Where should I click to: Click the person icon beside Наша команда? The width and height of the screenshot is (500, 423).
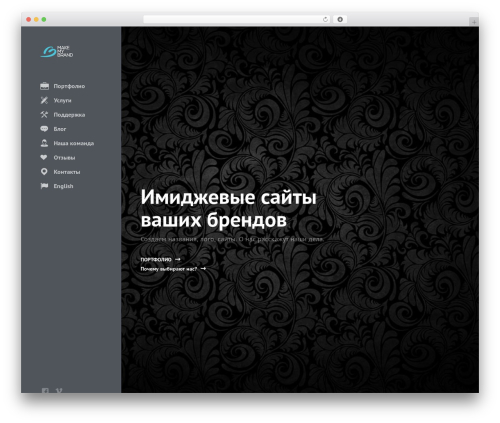coord(44,143)
